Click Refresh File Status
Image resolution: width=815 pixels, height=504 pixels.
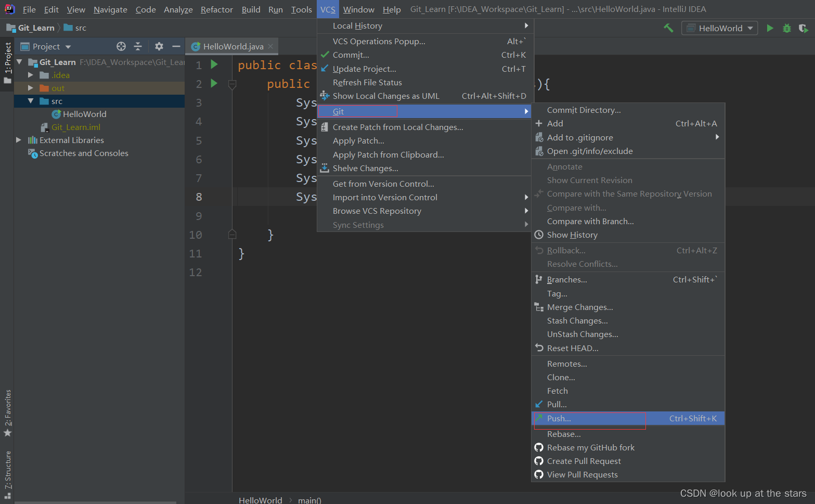pyautogui.click(x=424, y=82)
